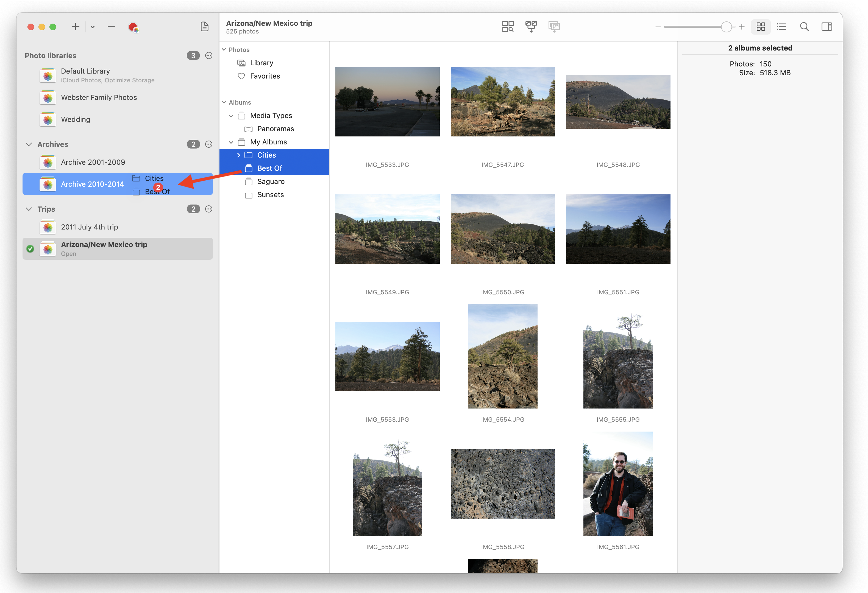
Task: Click Photo libraries ellipsis options button
Action: tap(209, 56)
